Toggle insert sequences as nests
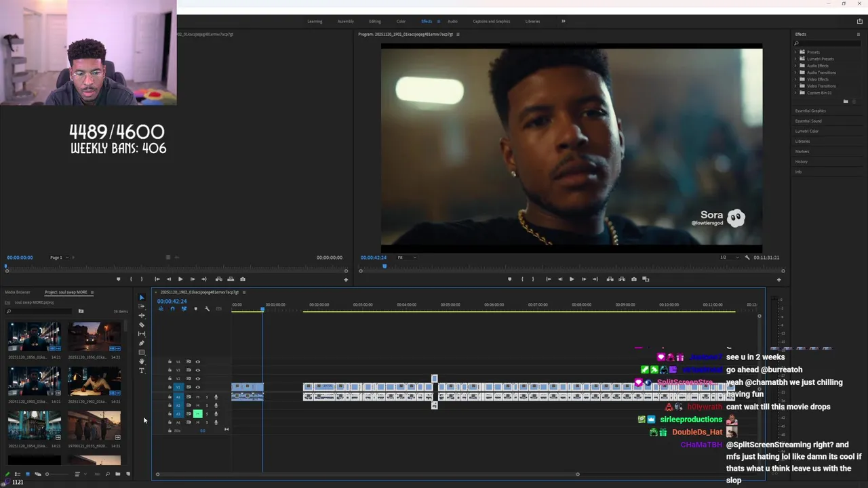This screenshot has width=868, height=488. pos(161,308)
